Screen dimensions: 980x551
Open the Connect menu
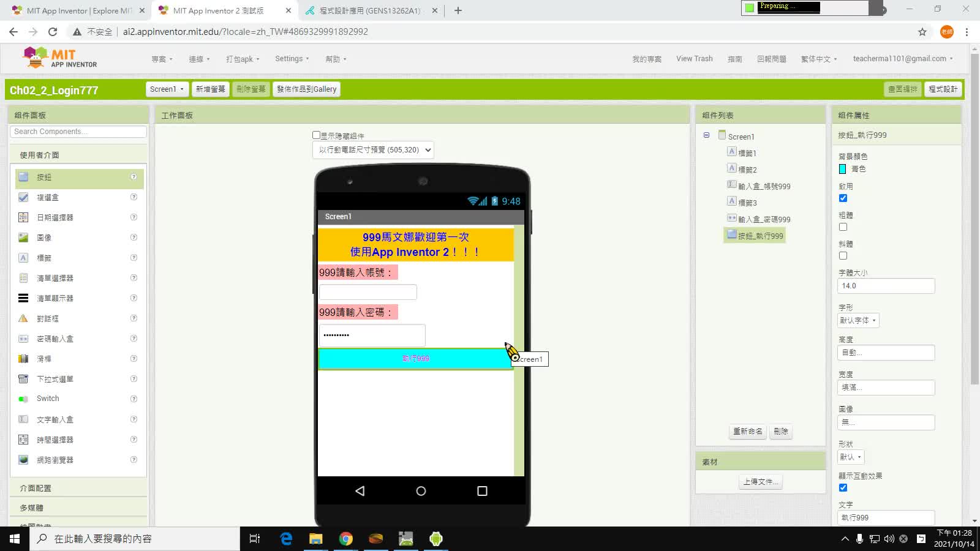[x=199, y=59]
